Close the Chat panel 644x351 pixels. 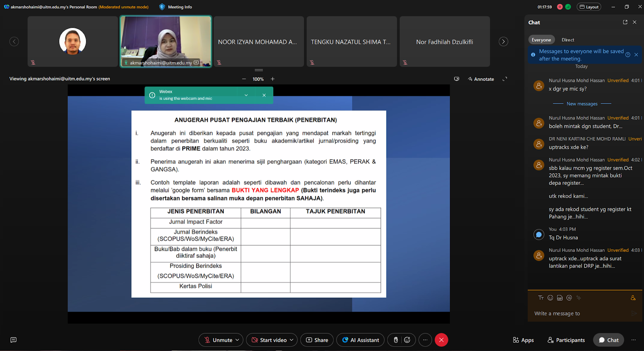635,22
